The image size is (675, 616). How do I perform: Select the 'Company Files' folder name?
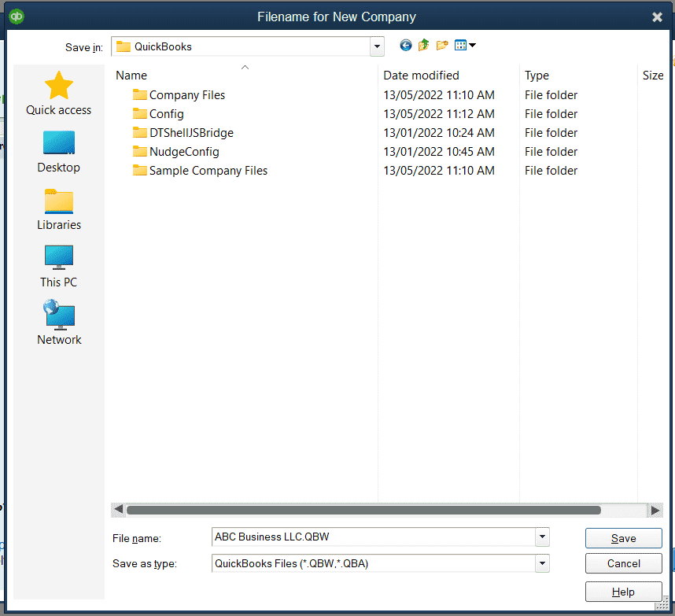point(187,94)
